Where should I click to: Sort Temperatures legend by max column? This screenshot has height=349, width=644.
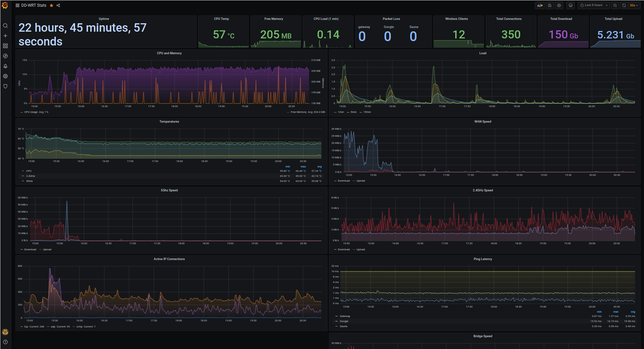pos(303,167)
